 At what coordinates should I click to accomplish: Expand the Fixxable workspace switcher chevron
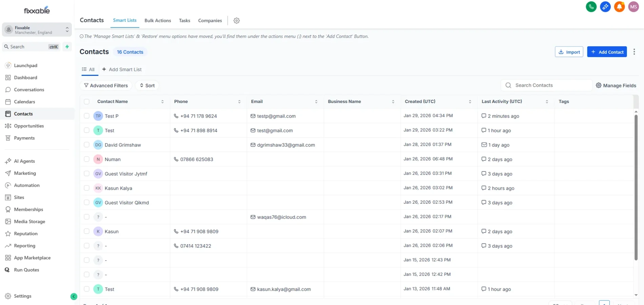(67, 29)
